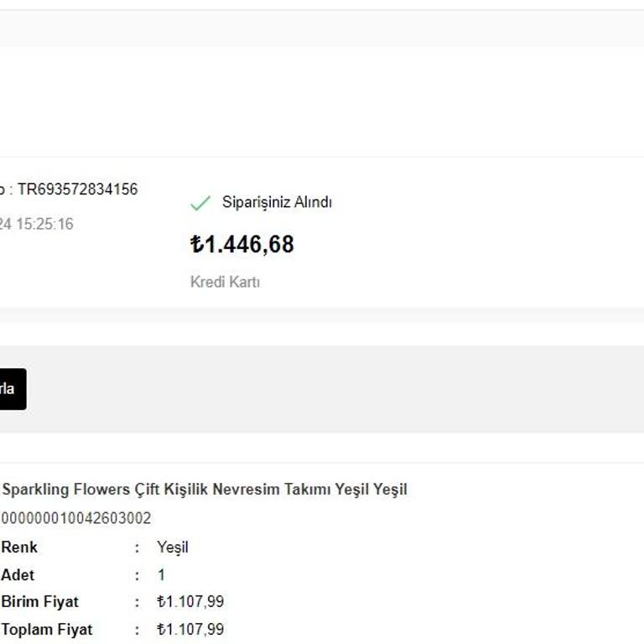Image resolution: width=644 pixels, height=644 pixels.
Task: Click the green checkmark status icon
Action: tap(200, 203)
